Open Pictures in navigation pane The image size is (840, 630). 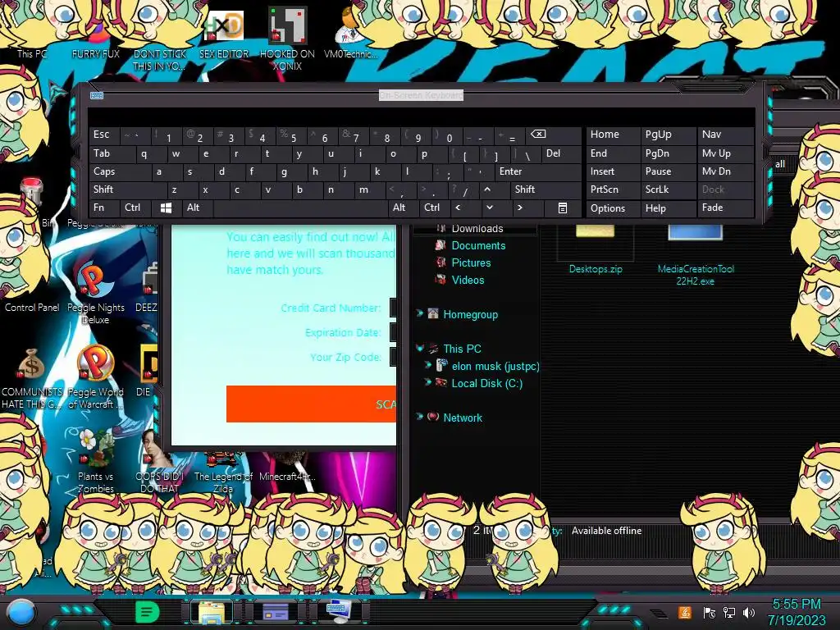(471, 262)
